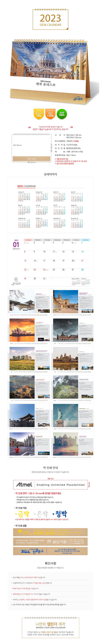Click the 상세이미지 section heading
101x644 pixels.
[50, 174]
